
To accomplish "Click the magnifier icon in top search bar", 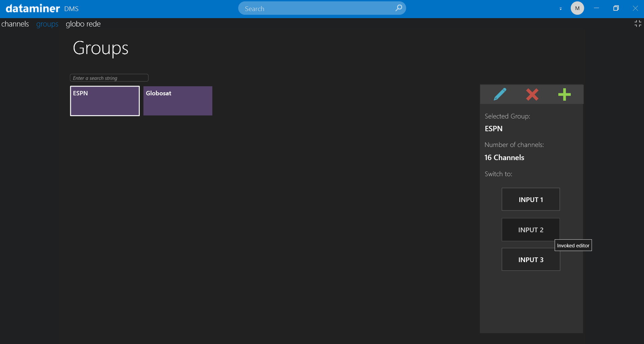I will (399, 8).
